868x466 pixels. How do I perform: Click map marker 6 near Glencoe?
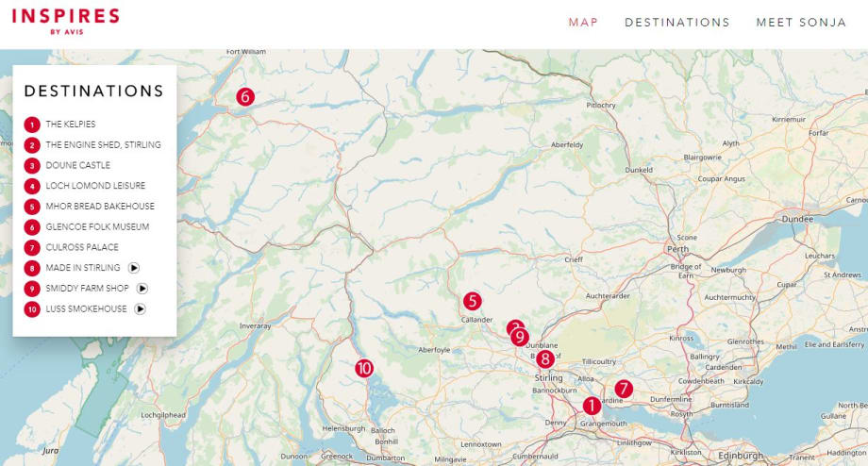245,97
